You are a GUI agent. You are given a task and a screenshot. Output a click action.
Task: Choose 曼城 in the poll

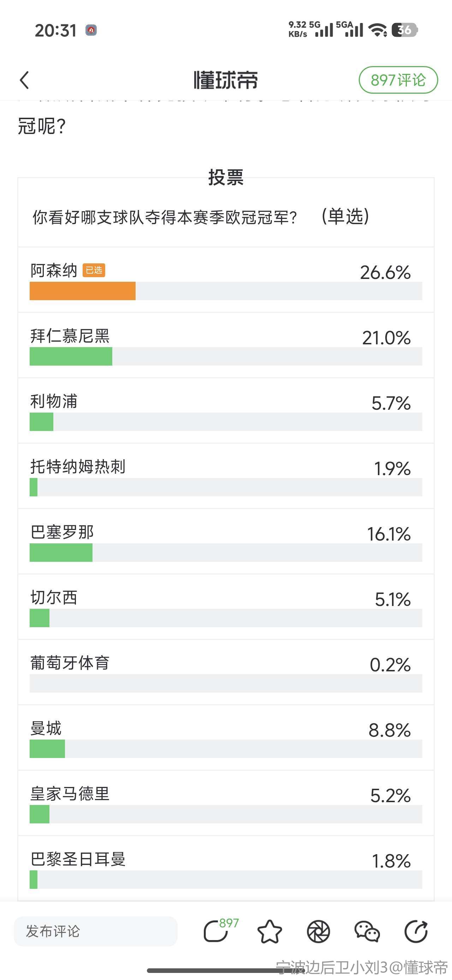(x=226, y=738)
